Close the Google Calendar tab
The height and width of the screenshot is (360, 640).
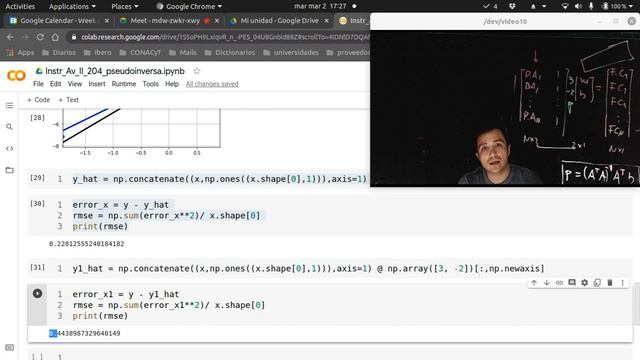(x=107, y=20)
